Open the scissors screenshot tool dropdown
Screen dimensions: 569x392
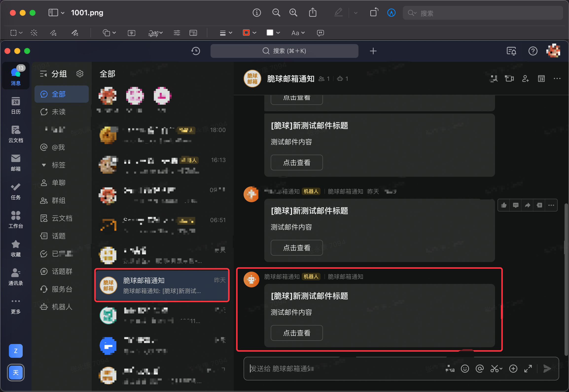tap(496, 369)
